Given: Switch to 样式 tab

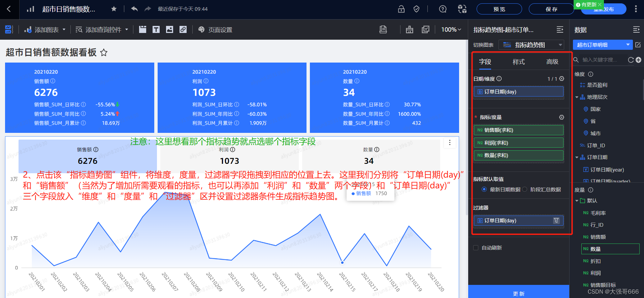Looking at the screenshot, I should (519, 62).
